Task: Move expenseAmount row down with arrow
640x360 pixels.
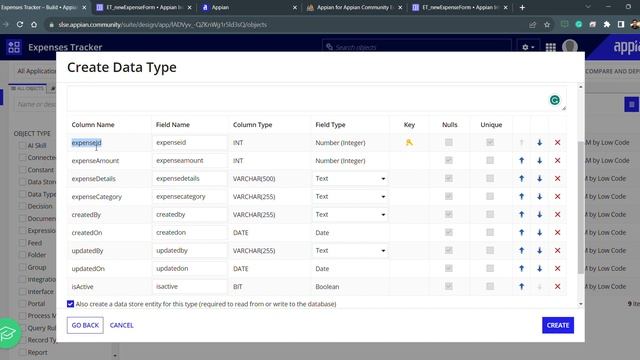Action: [539, 161]
